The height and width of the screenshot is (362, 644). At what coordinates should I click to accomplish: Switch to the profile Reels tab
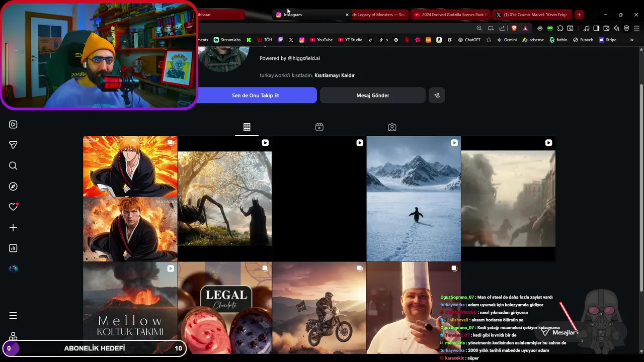point(319,127)
